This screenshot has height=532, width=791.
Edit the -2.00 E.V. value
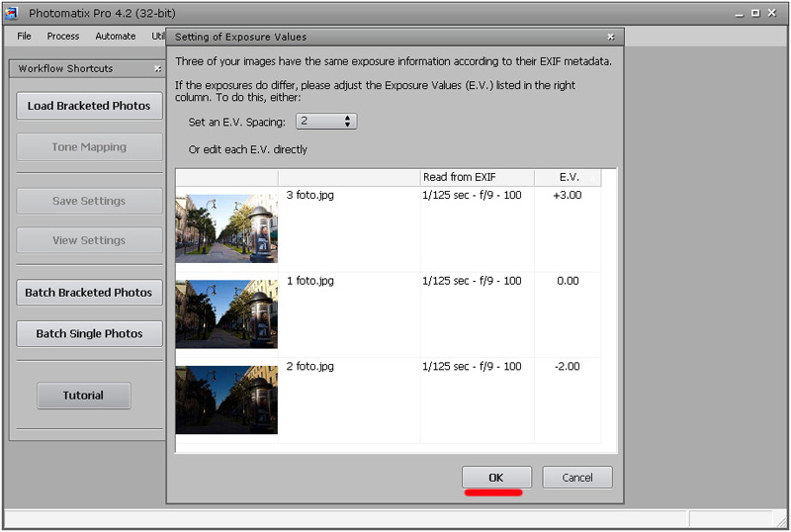(568, 367)
